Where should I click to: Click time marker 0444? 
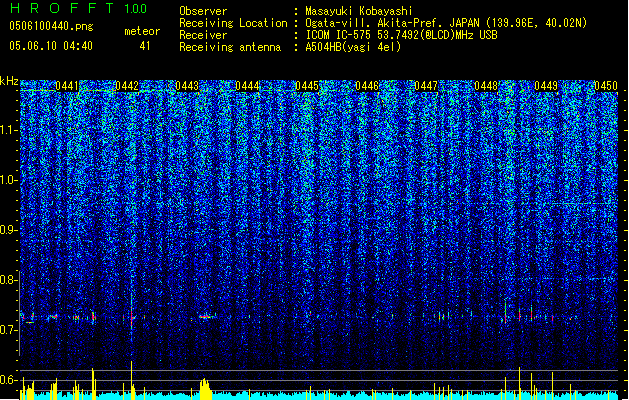click(x=247, y=86)
